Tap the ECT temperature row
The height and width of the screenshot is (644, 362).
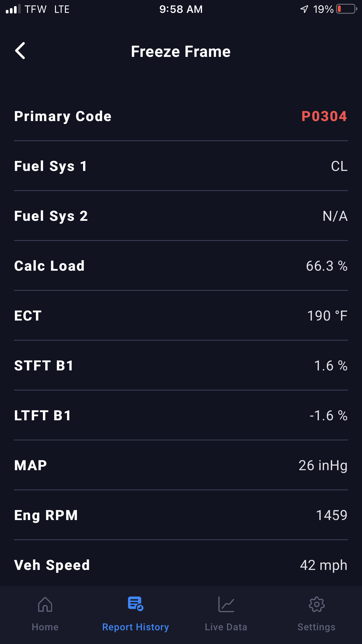click(x=181, y=316)
